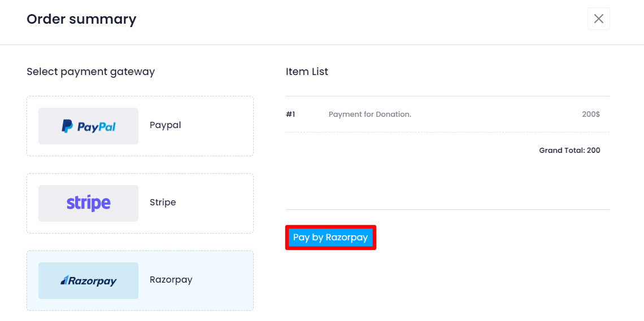Click the #1 item number

click(x=290, y=115)
